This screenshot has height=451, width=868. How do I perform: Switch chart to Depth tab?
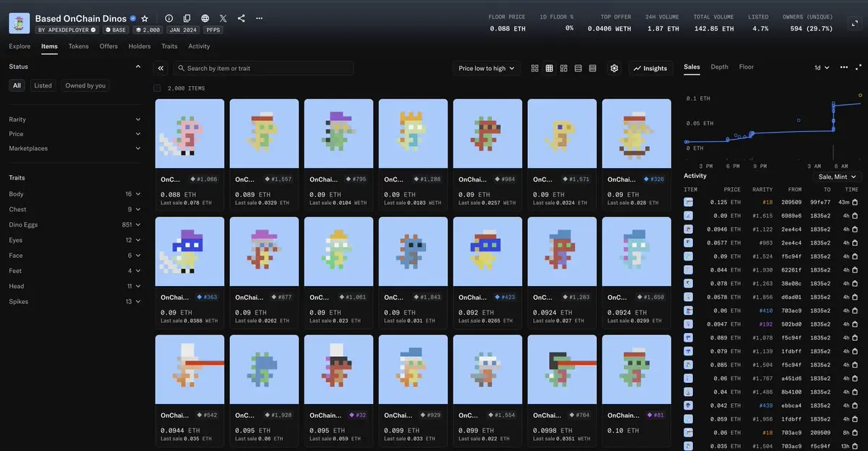720,67
